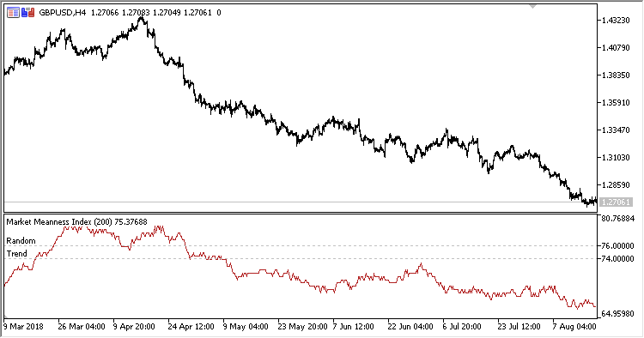The image size is (644, 338).
Task: Click the 9 Apr 20:00 time label
Action: tap(134, 327)
